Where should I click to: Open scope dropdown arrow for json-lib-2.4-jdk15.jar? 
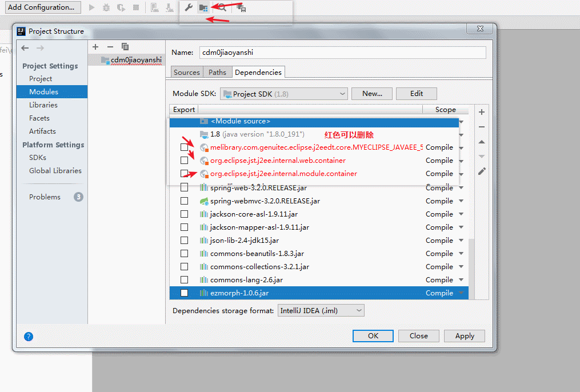click(461, 241)
